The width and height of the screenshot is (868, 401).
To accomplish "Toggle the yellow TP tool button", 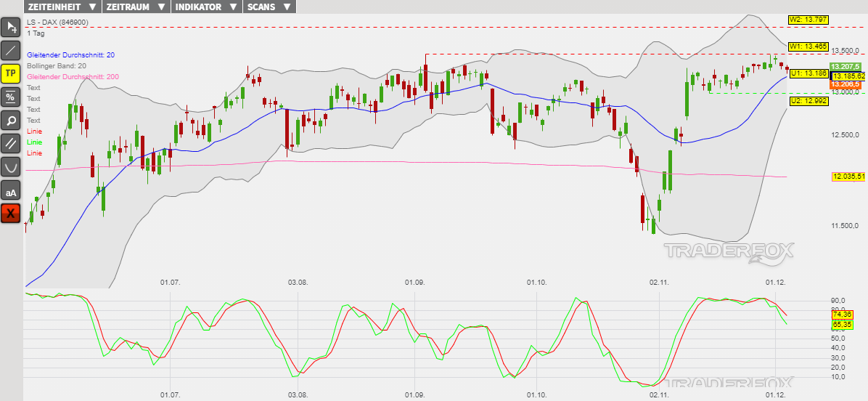I will point(10,73).
